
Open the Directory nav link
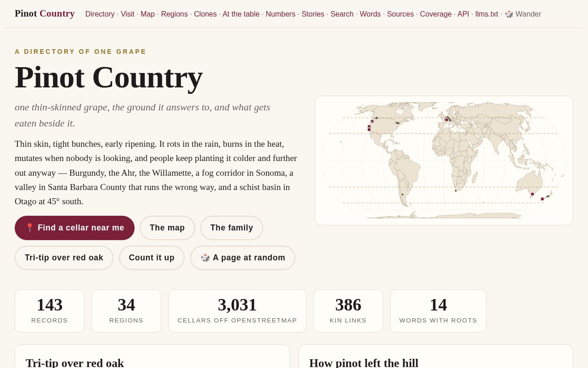(x=100, y=14)
